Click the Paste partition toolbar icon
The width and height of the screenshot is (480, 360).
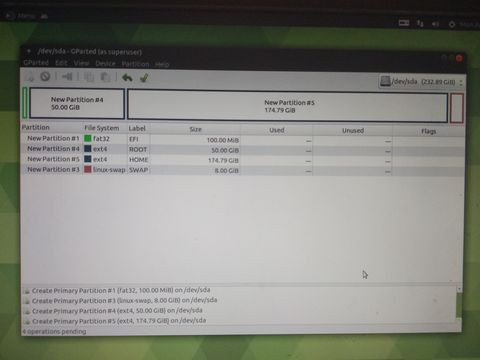105,77
